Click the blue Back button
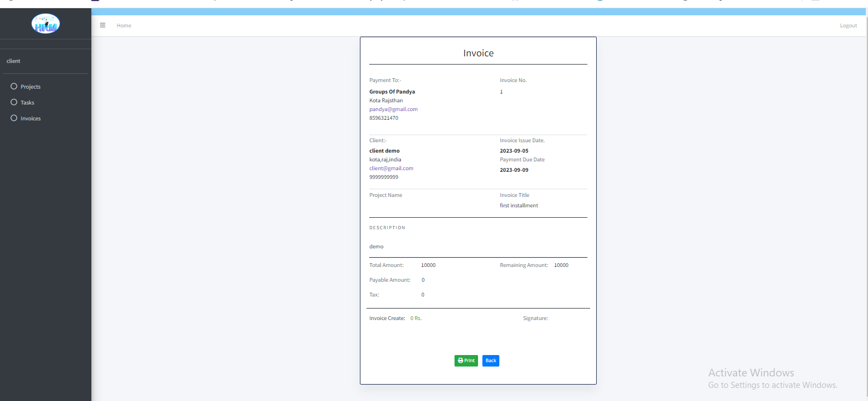 coord(491,361)
